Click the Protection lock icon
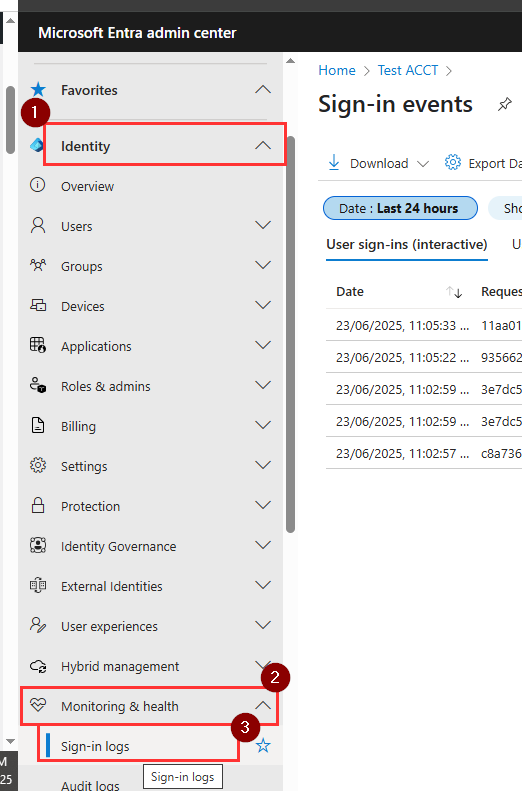The image size is (522, 791). coord(38,505)
